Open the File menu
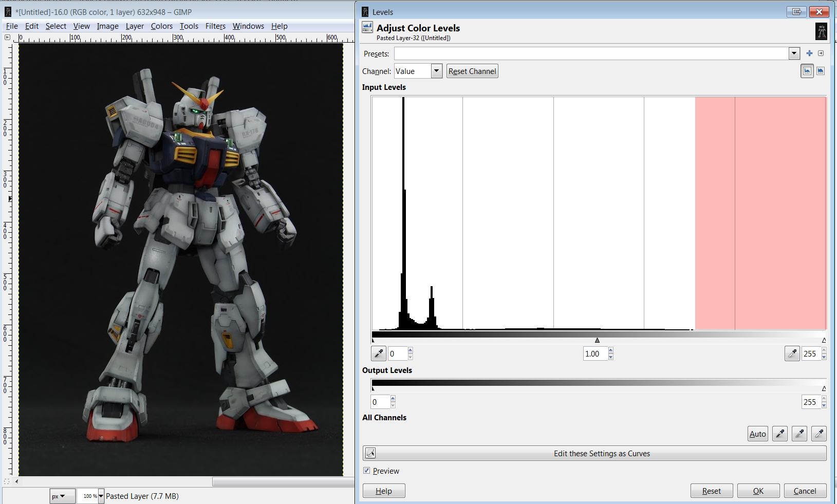Image resolution: width=837 pixels, height=504 pixels. [12, 26]
